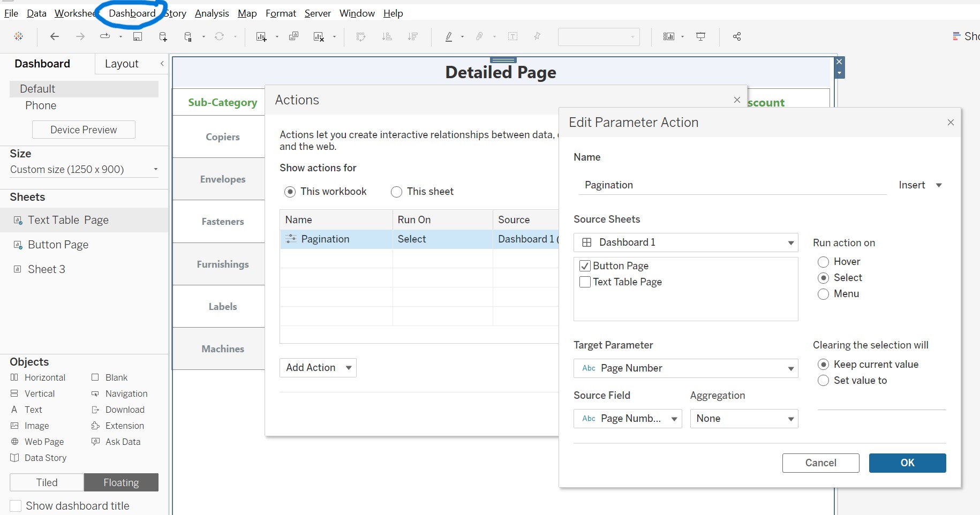980x515 pixels.
Task: Select the Hover radio option
Action: (824, 262)
